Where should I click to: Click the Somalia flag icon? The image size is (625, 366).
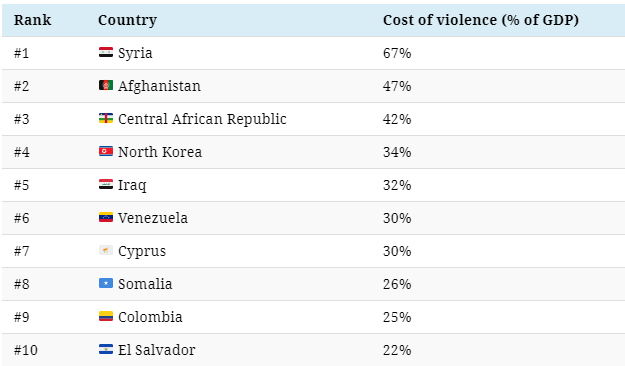106,283
